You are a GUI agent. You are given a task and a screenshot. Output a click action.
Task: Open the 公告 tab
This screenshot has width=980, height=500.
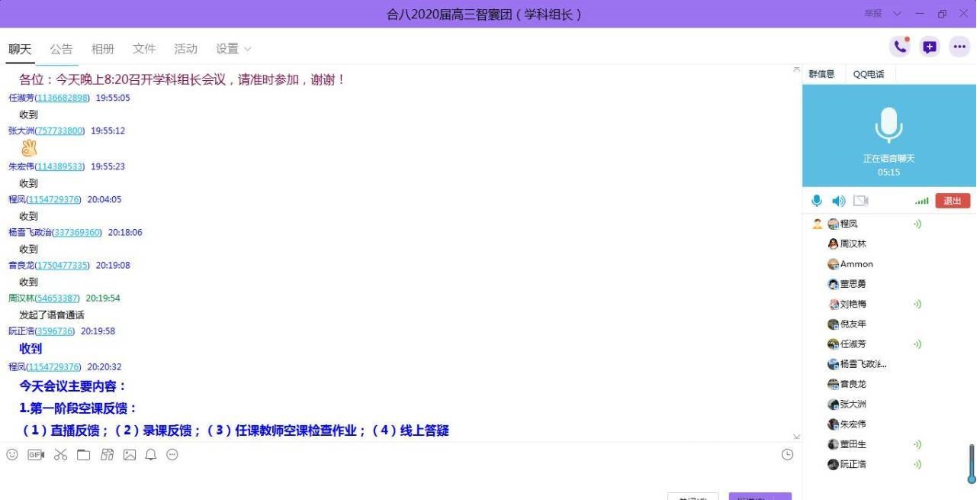coord(61,49)
